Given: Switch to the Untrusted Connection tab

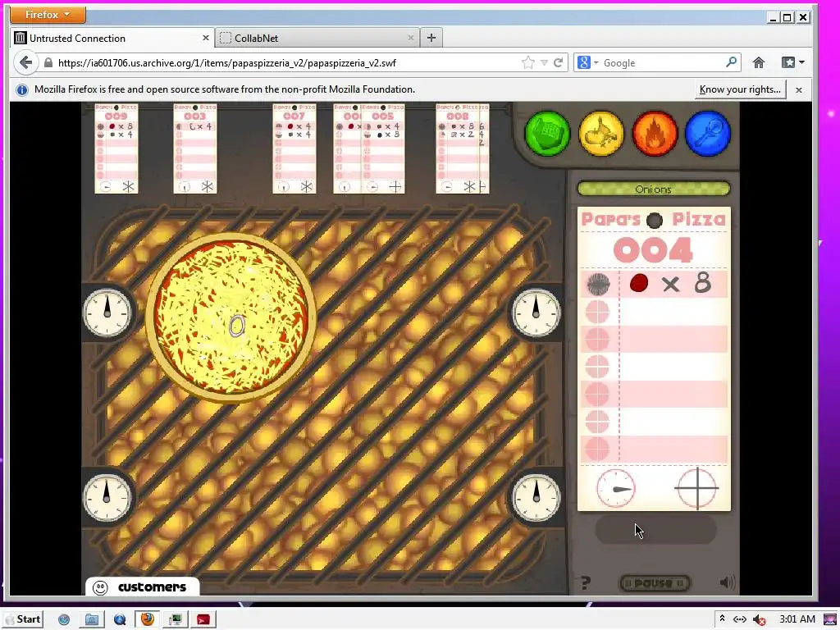Looking at the screenshot, I should [112, 38].
